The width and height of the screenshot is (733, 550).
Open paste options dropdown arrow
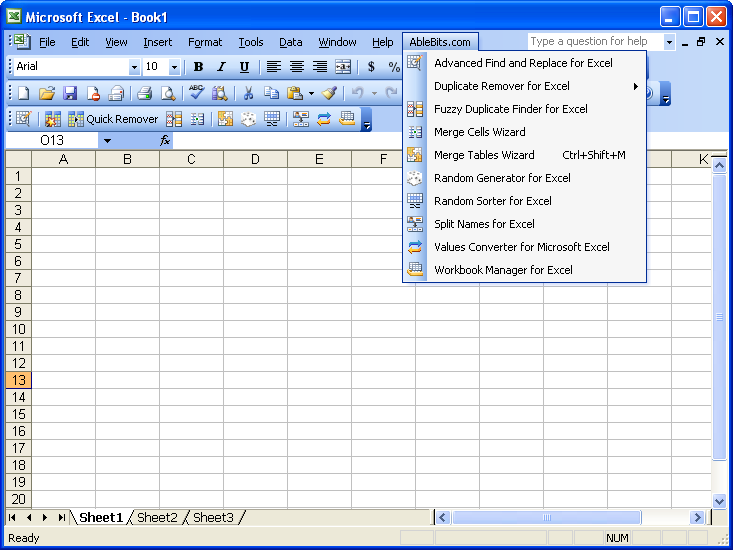tap(311, 93)
